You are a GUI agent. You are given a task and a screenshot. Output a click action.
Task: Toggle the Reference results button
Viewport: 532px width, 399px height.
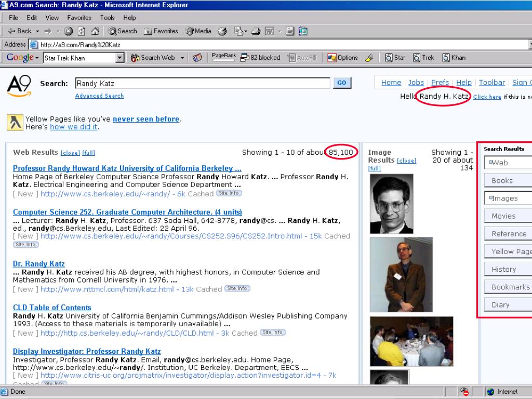508,233
